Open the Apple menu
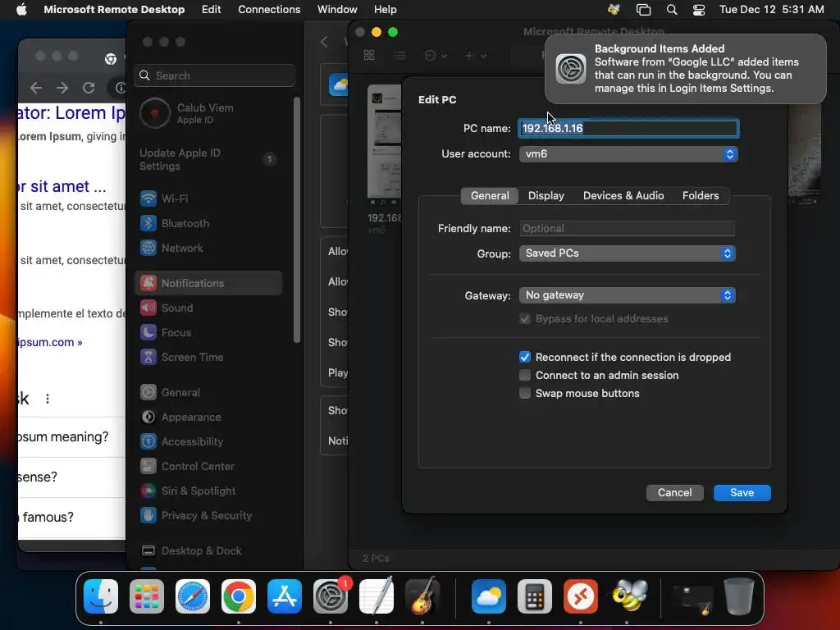The width and height of the screenshot is (840, 630). tap(21, 10)
